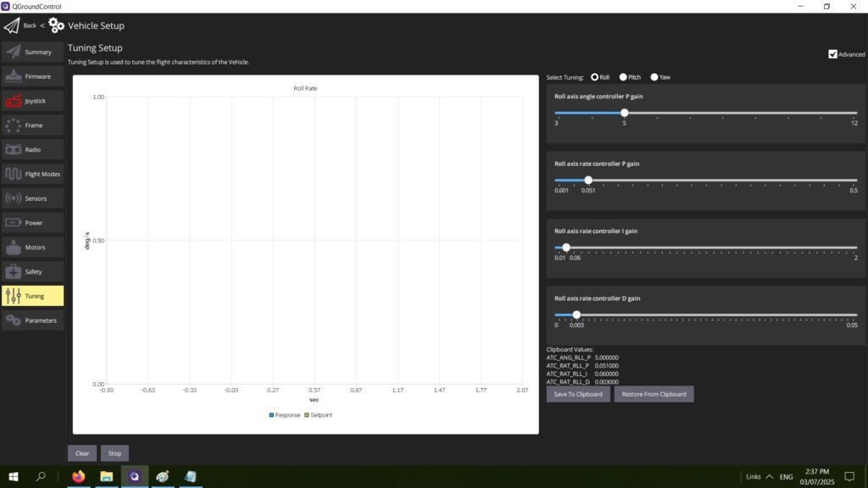Click the ENG language indicator
868x488 pixels.
(786, 476)
